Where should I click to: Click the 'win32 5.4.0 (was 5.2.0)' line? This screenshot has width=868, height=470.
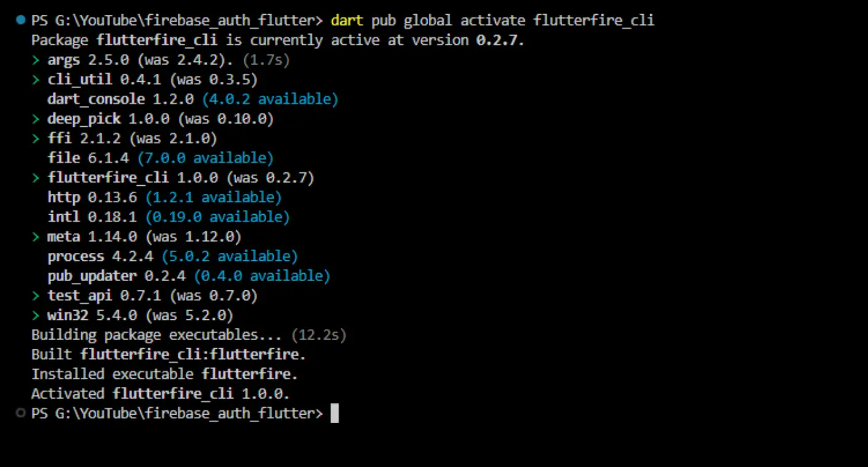(x=141, y=316)
